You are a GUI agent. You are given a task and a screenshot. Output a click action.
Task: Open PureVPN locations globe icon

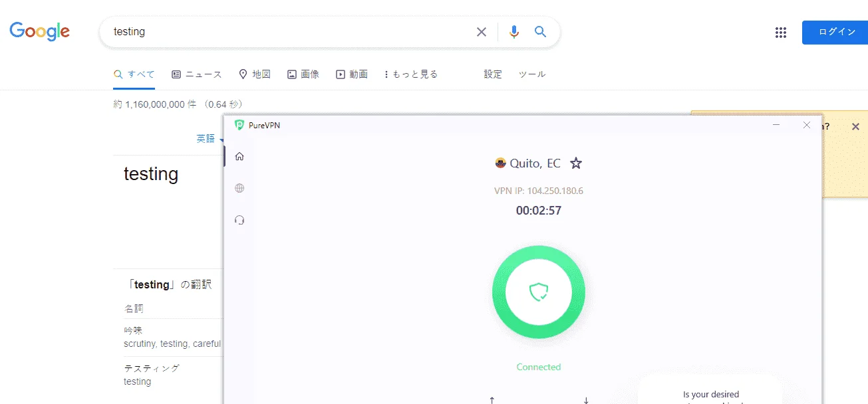[x=239, y=188]
